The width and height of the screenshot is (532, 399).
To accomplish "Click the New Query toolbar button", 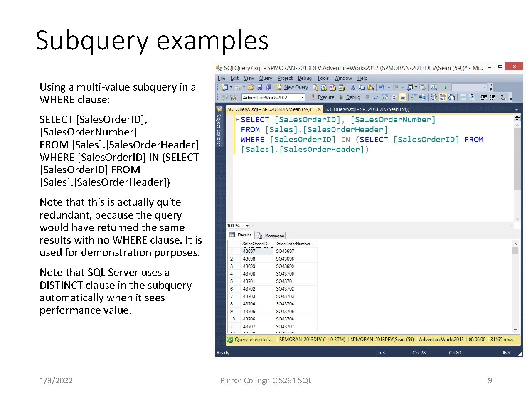I will tap(292, 87).
